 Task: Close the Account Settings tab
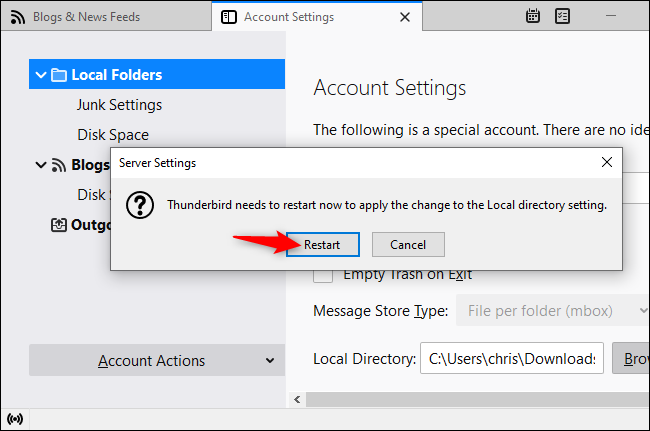click(404, 17)
